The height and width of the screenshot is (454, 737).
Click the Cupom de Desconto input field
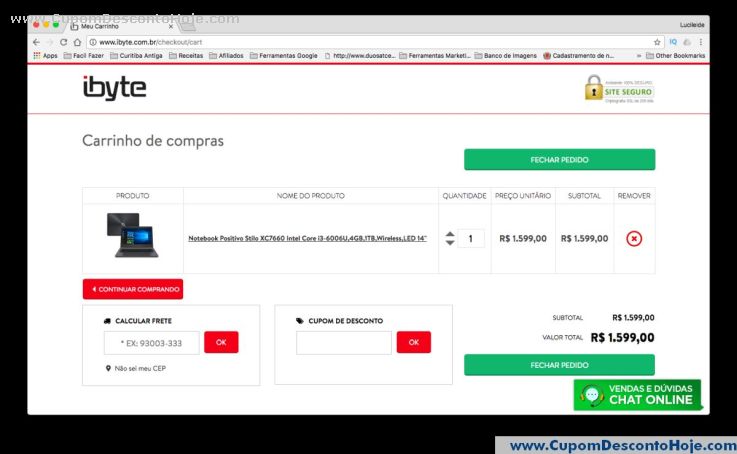344,343
